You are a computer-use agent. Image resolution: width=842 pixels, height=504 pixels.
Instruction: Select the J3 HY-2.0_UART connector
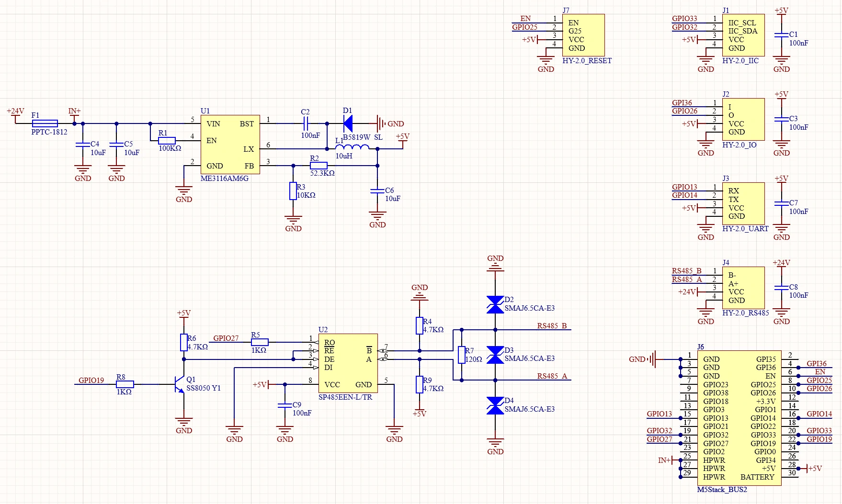[743, 203]
